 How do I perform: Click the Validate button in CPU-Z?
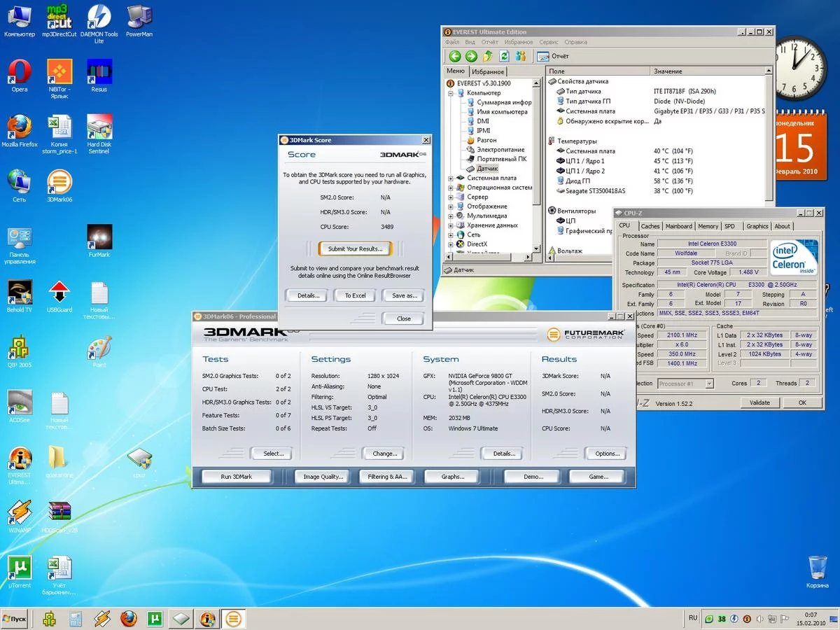point(759,402)
